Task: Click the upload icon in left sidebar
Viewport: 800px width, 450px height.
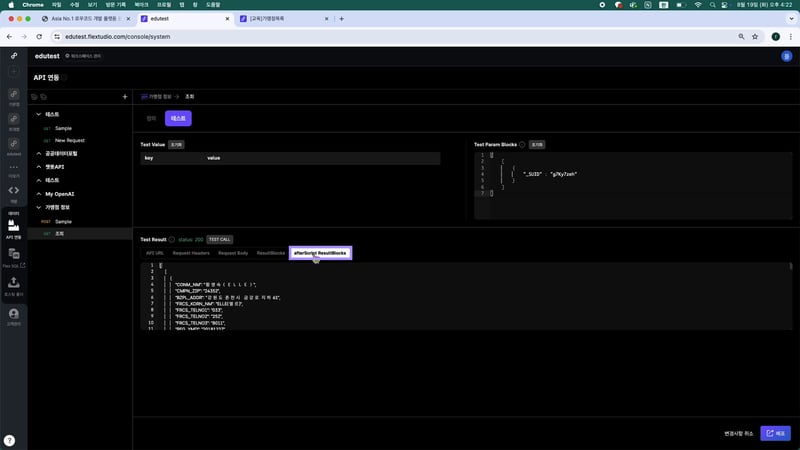Action: coord(14,284)
